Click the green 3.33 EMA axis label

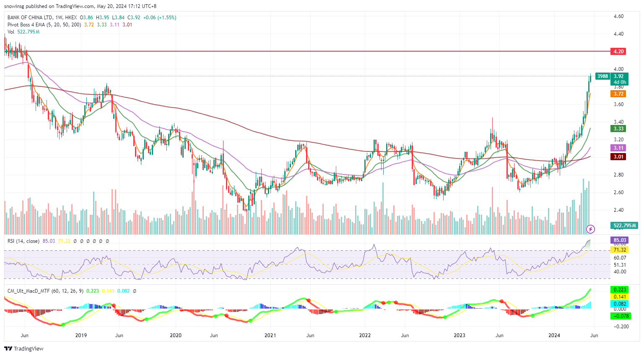[x=618, y=129]
